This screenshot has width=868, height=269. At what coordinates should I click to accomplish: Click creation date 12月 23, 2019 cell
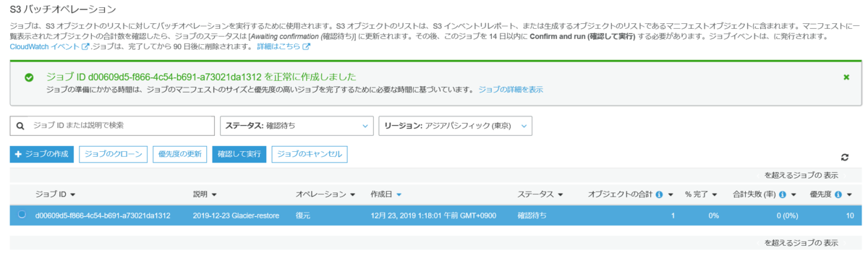click(433, 215)
